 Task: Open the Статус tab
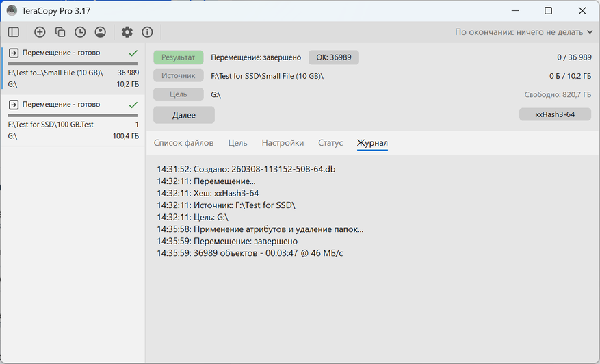point(330,143)
